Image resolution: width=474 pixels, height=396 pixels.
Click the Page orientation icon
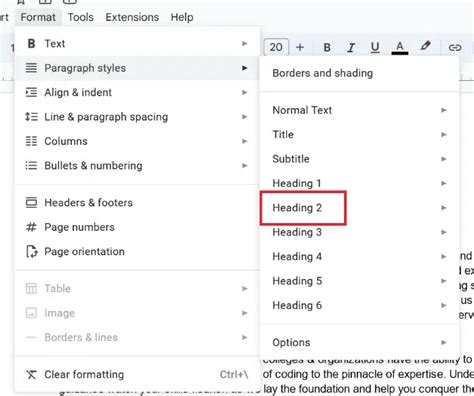pyautogui.click(x=32, y=252)
